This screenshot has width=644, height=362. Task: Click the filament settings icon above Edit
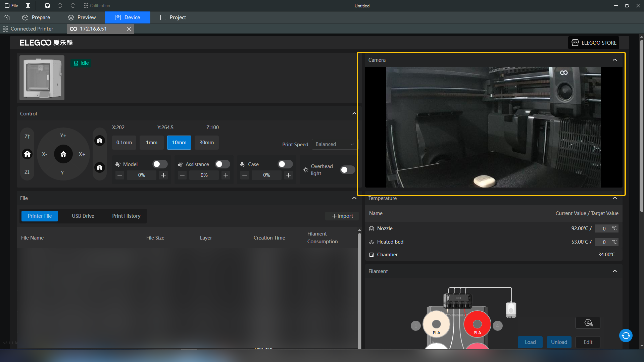point(588,323)
